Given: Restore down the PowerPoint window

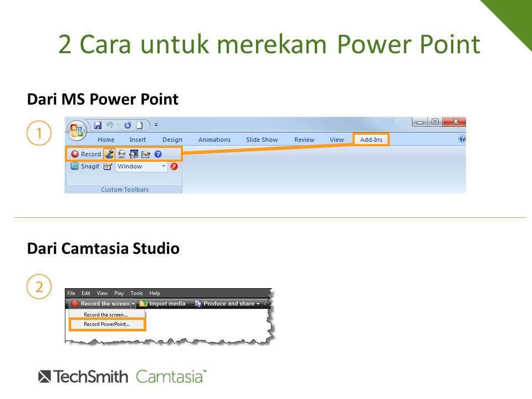Looking at the screenshot, I should coord(435,121).
